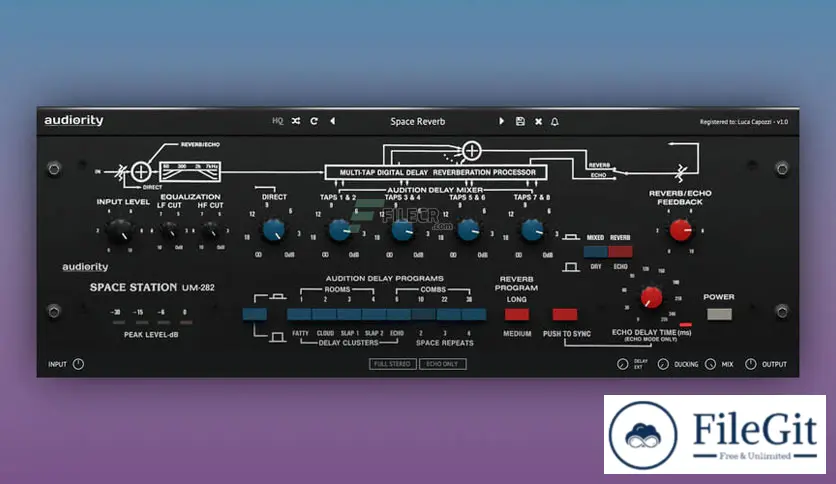Select Rooms 1 / Fatty program button
The image size is (836, 484).
pyautogui.click(x=300, y=314)
